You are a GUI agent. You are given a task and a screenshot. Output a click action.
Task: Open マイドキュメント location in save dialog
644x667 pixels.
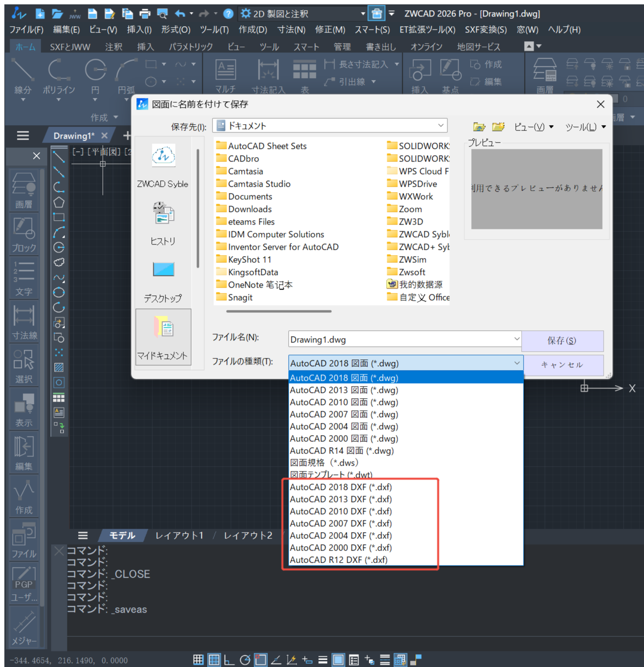point(163,337)
